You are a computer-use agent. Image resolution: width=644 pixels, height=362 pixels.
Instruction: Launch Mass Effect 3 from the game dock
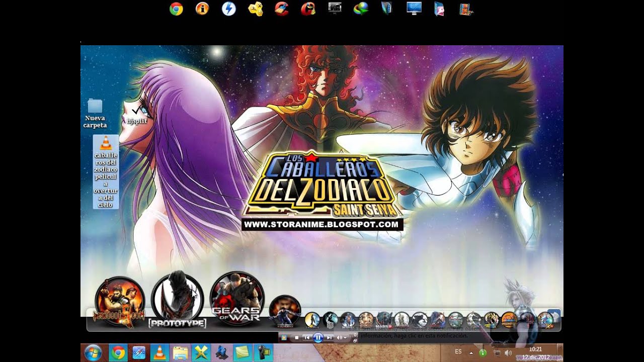384,320
